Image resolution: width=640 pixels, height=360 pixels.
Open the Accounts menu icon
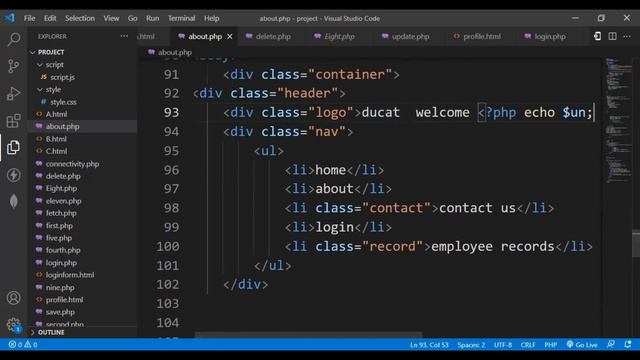[x=13, y=298]
